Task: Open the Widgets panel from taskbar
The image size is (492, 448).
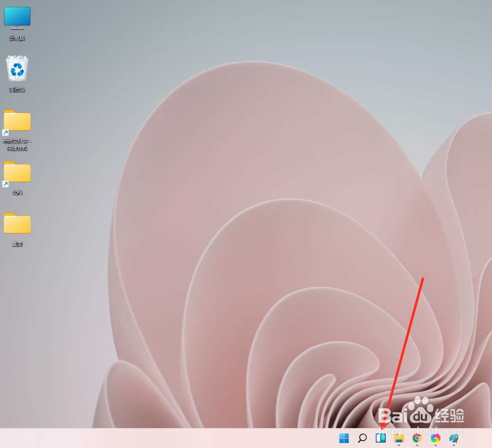Action: tap(381, 438)
